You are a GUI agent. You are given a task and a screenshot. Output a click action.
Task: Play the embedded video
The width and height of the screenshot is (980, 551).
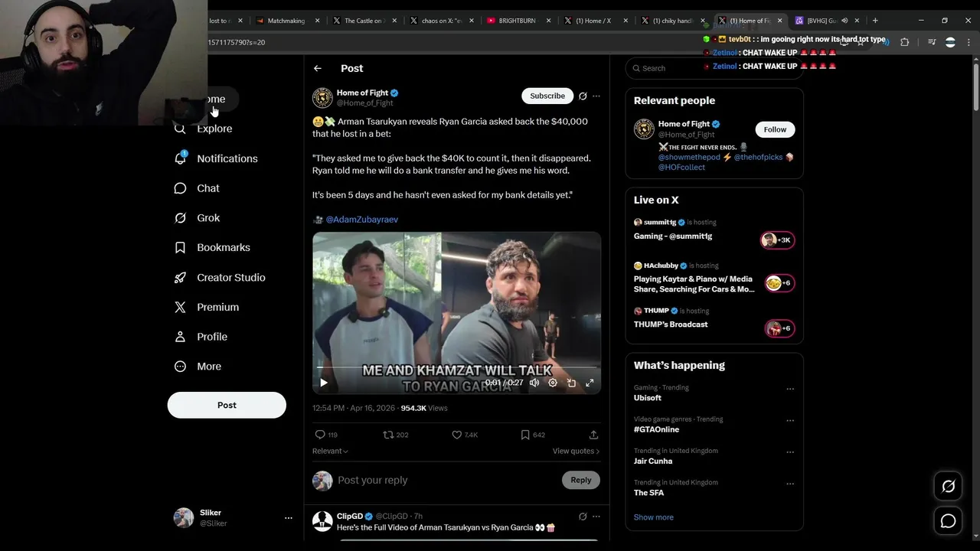324,383
